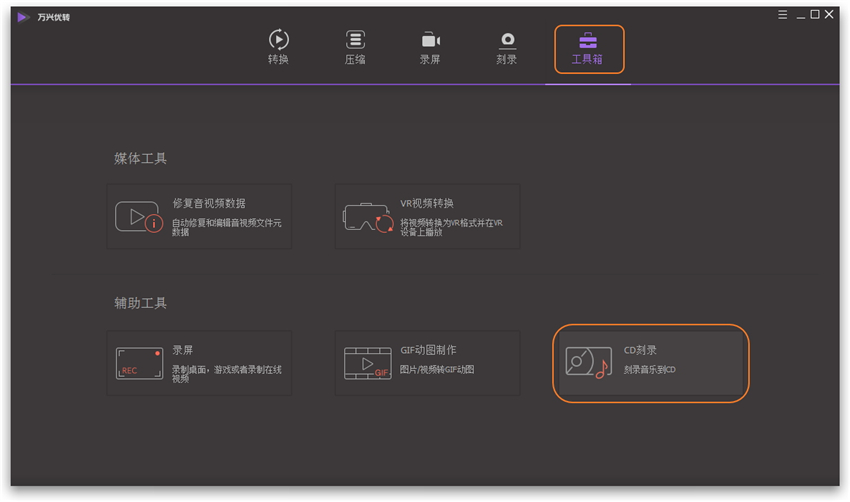The height and width of the screenshot is (502, 850).
Task: Open the 转换 (Convert) tab icon
Action: point(279,40)
